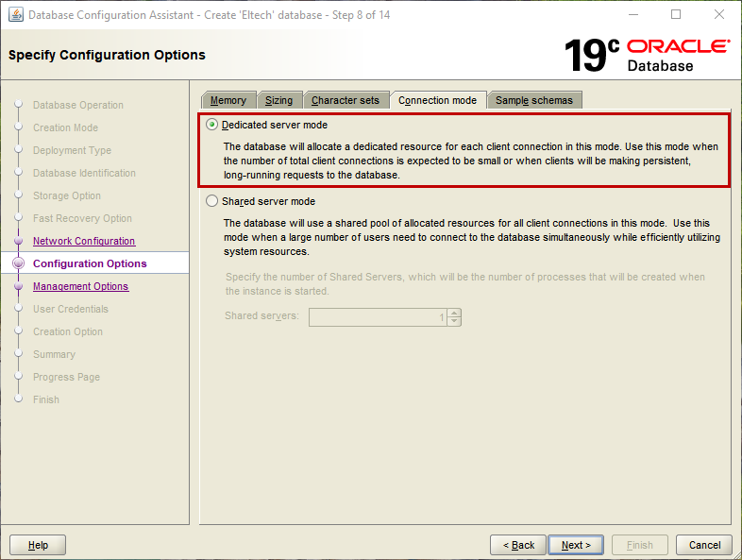
Task: Click the Creation Mode step label
Action: pyautogui.click(x=65, y=127)
